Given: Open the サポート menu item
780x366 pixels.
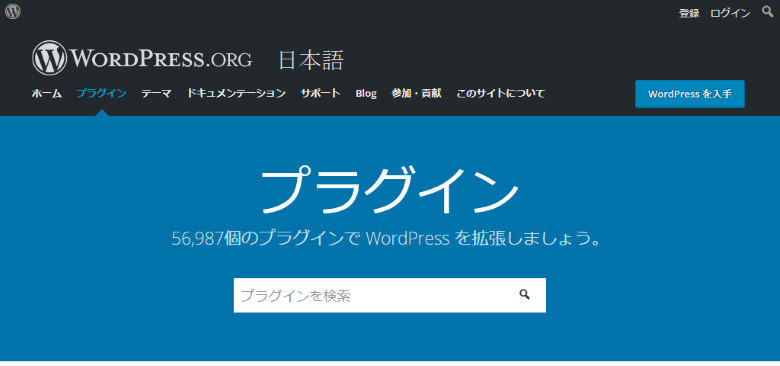Looking at the screenshot, I should 320,93.
